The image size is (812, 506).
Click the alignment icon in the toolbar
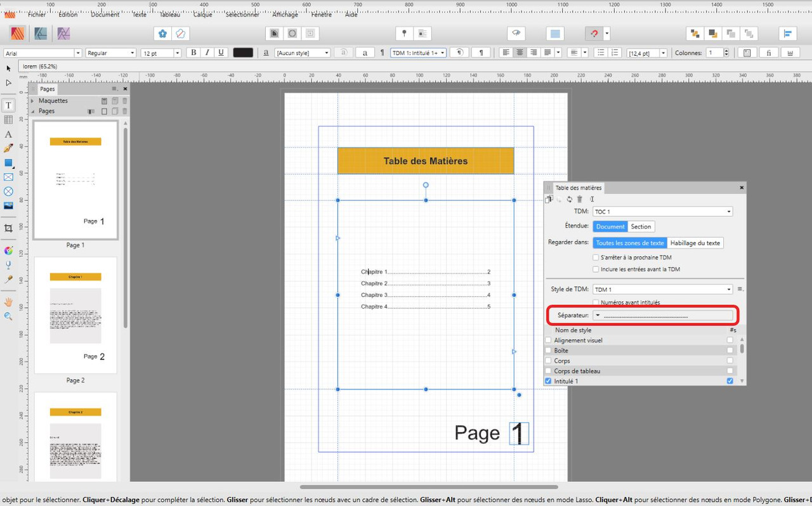pyautogui.click(x=787, y=34)
